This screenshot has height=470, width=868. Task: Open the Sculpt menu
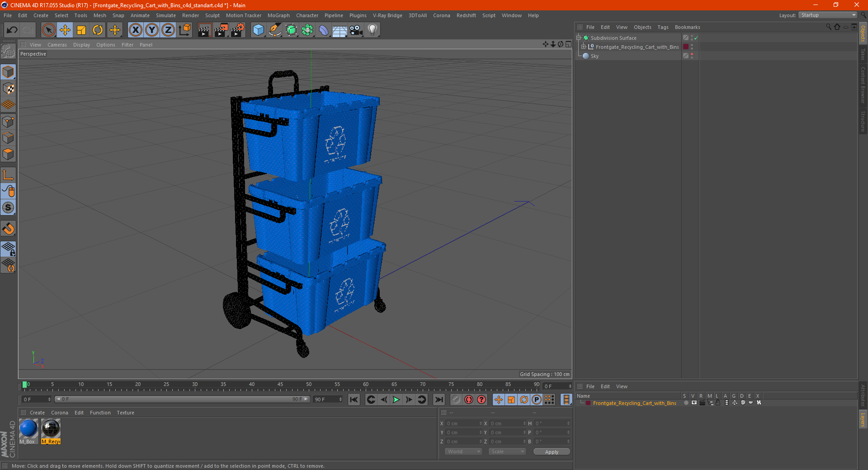(212, 15)
